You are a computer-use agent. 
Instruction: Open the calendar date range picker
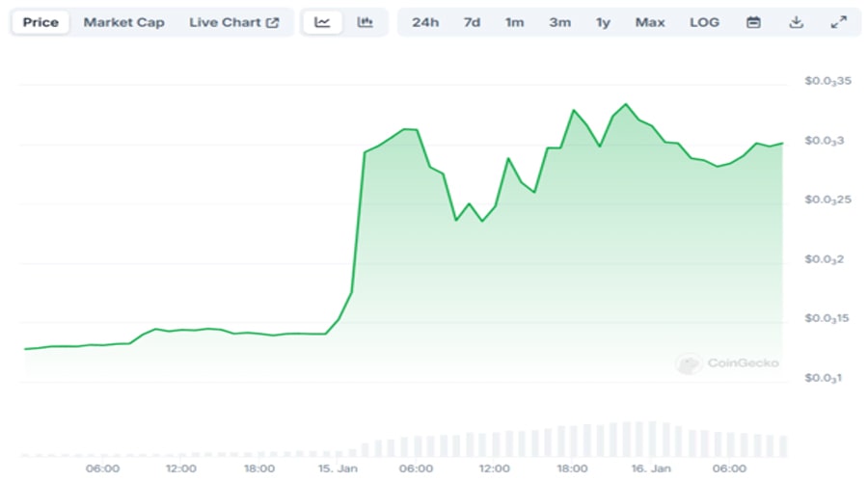[754, 22]
